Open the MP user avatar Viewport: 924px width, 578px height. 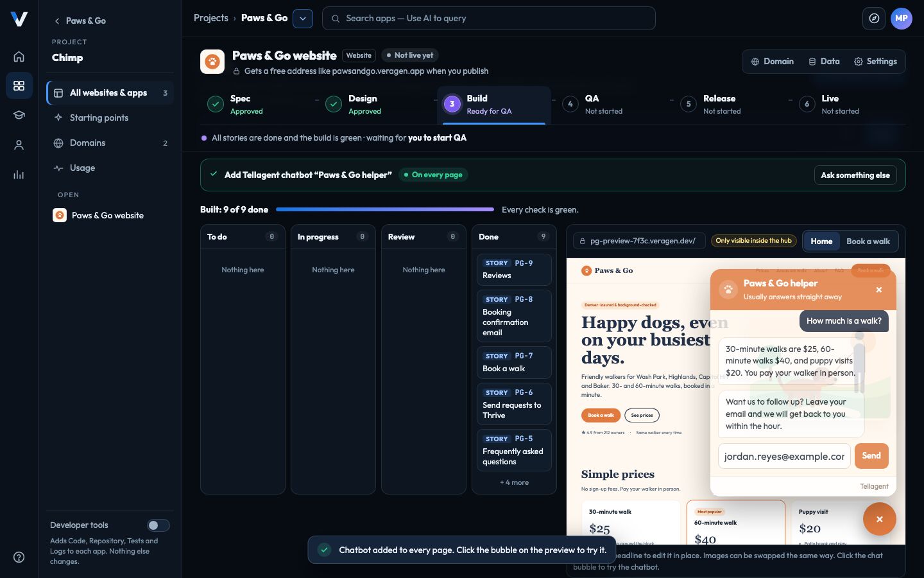point(901,19)
